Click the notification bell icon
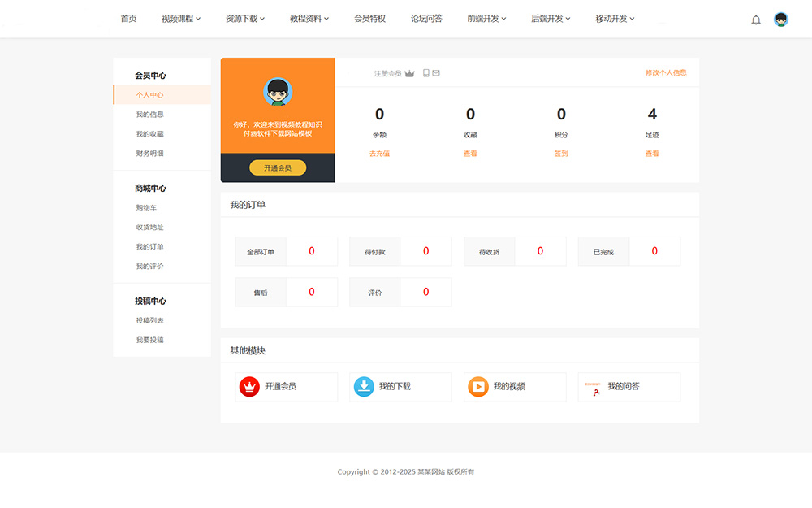Viewport: 812px width, 508px height. click(x=756, y=20)
